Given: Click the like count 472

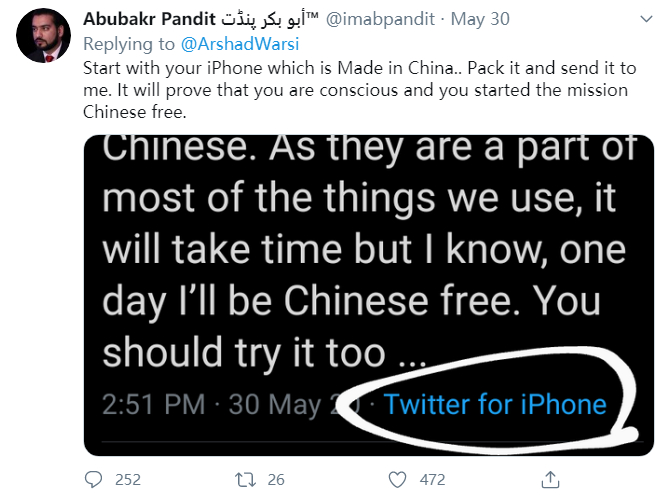Looking at the screenshot, I should 431,480.
